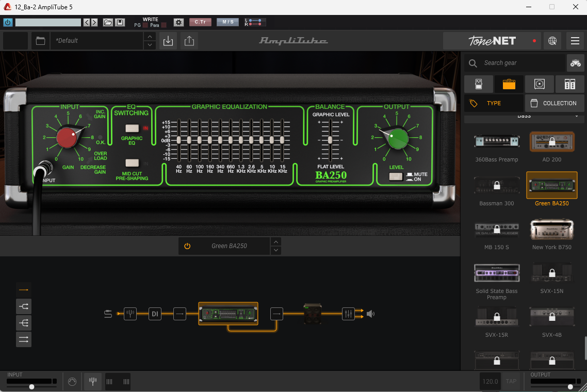This screenshot has width=587, height=392.
Task: Click the Search gear field
Action: point(515,63)
